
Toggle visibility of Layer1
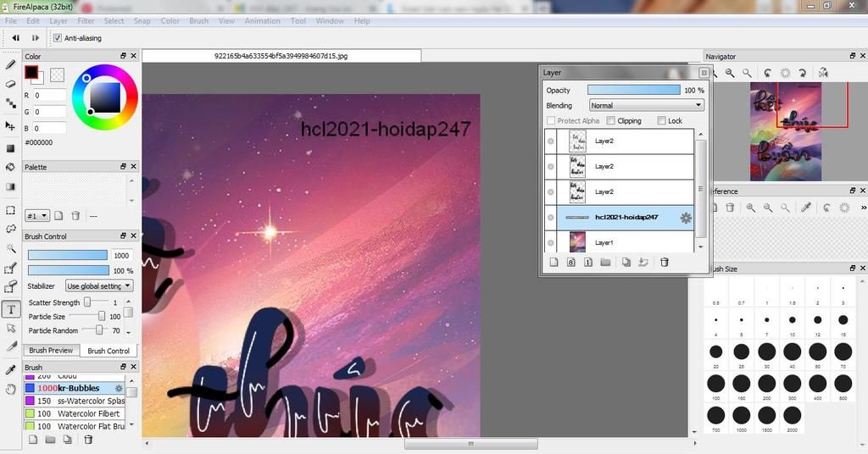coord(551,243)
